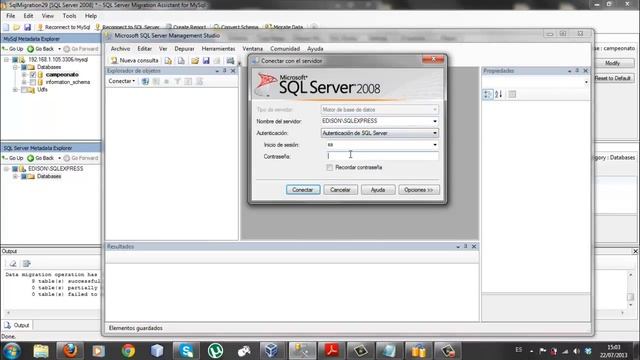The height and width of the screenshot is (360, 640).
Task: Click the save disk icon in Management Studio toolbar
Action: pyautogui.click(x=206, y=61)
